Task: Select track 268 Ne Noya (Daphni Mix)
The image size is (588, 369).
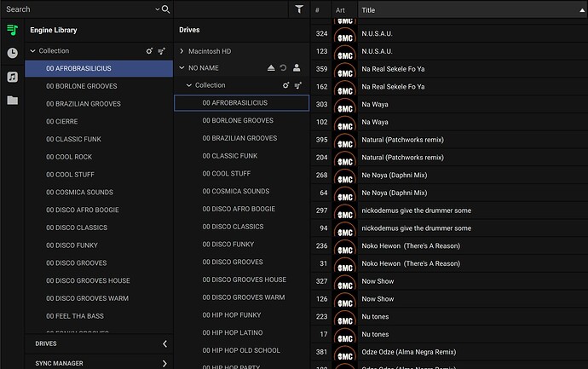Action: pyautogui.click(x=449, y=175)
